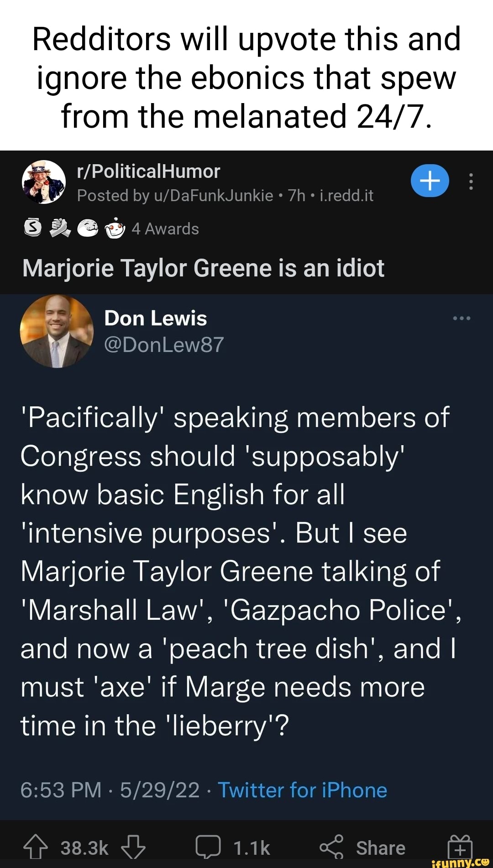This screenshot has height=868, width=493.
Task: Open the post title Marjorie Taylor Greene is an idiot
Action: (x=203, y=268)
